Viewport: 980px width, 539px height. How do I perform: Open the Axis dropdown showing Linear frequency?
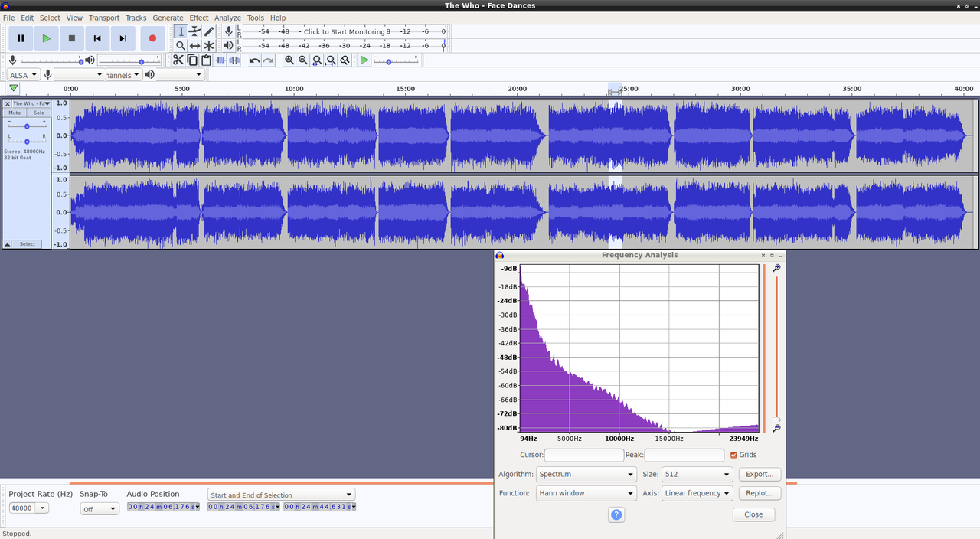click(697, 493)
